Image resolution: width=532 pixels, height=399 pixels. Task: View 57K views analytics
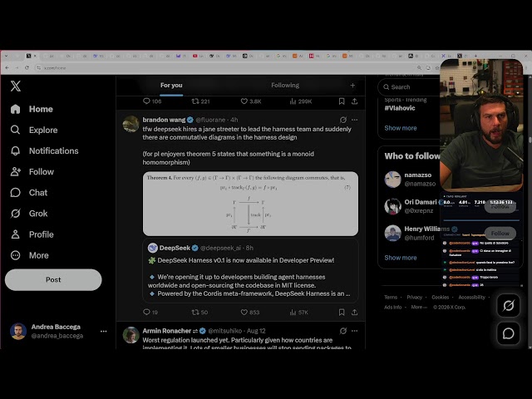(299, 313)
